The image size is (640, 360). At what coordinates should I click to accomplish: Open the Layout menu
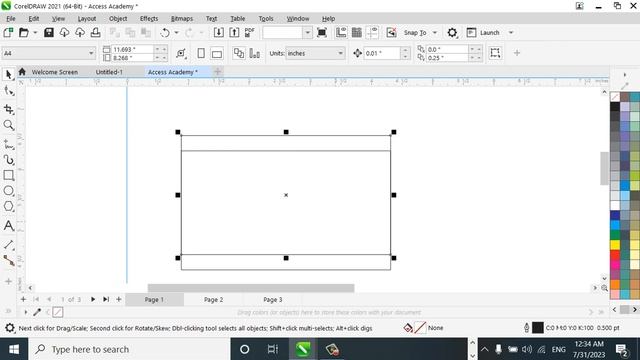pos(87,18)
